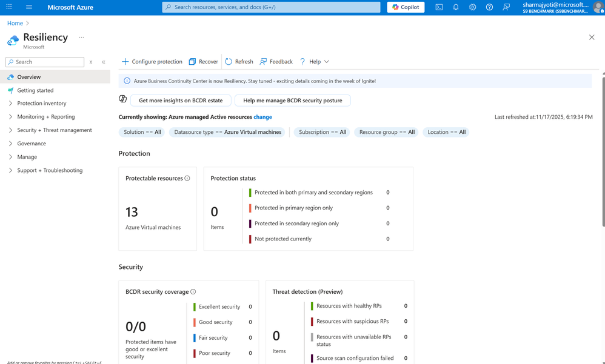Open the notifications bell icon
The height and width of the screenshot is (364, 605).
tap(456, 7)
